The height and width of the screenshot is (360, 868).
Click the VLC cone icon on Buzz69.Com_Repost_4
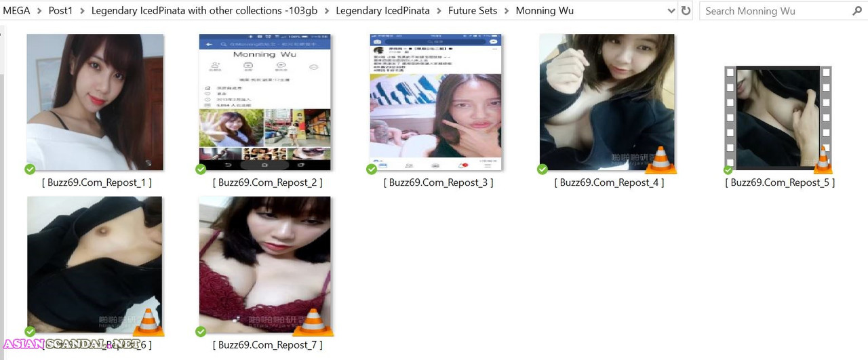coord(660,161)
